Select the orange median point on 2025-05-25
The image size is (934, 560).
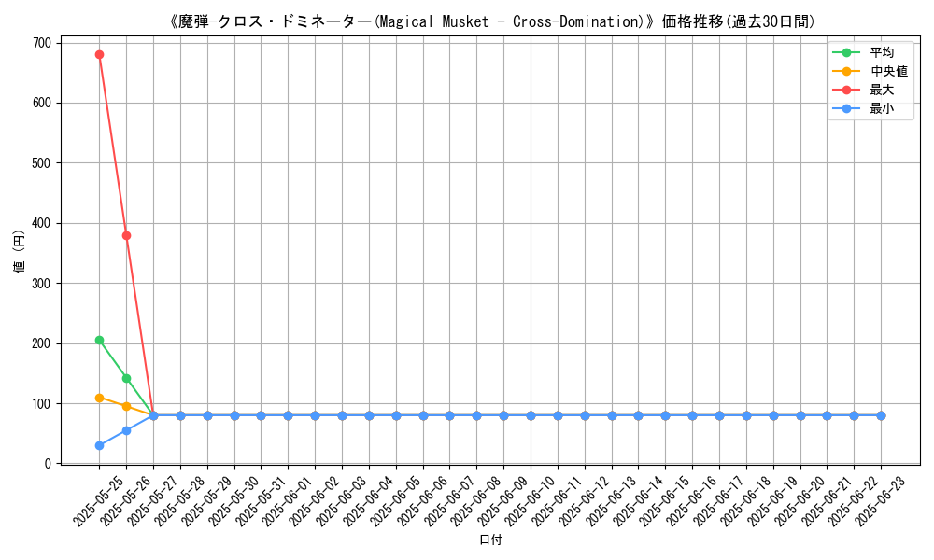tap(100, 398)
